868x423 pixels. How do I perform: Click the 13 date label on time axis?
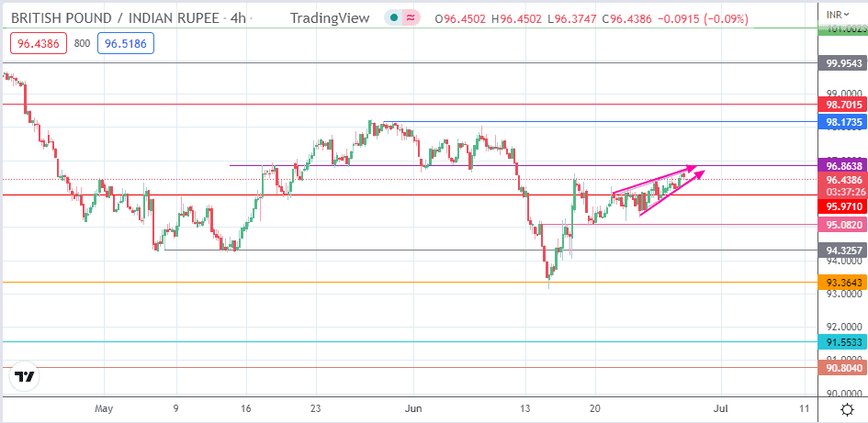[x=524, y=409]
